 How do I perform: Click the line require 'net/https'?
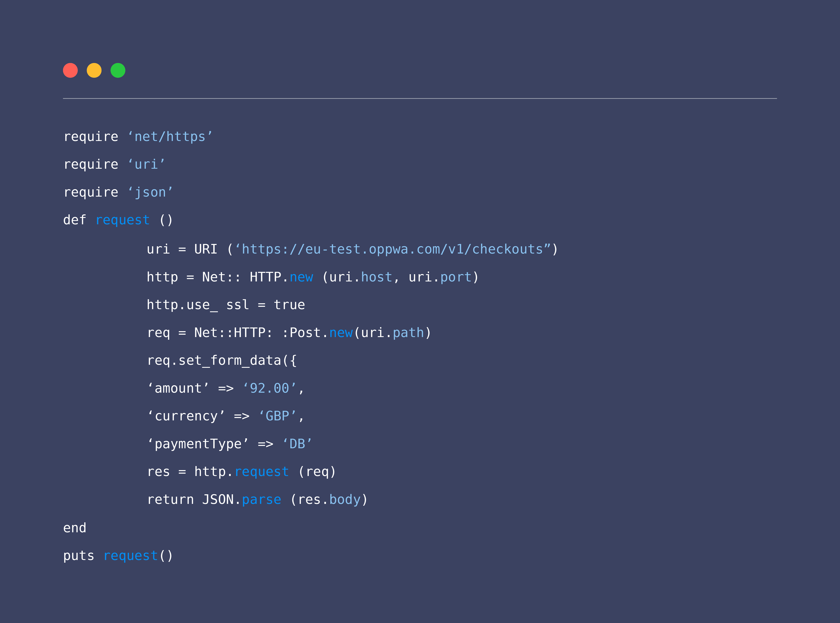(138, 137)
